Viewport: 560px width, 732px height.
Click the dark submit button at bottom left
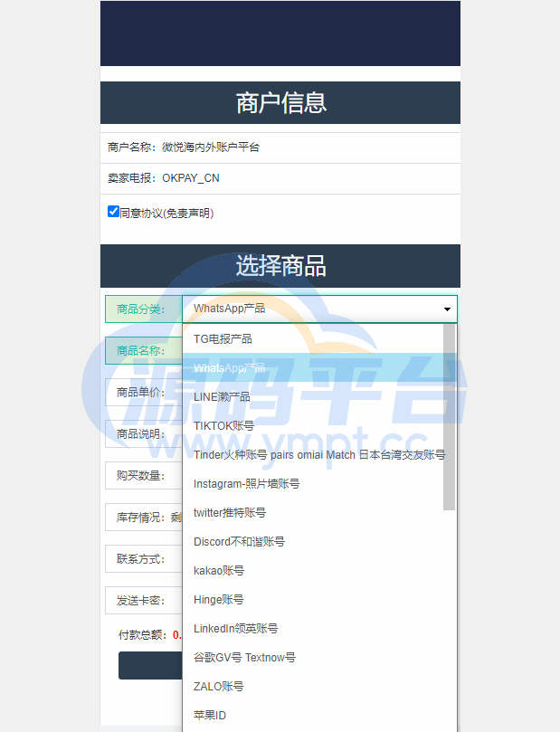tap(150, 665)
